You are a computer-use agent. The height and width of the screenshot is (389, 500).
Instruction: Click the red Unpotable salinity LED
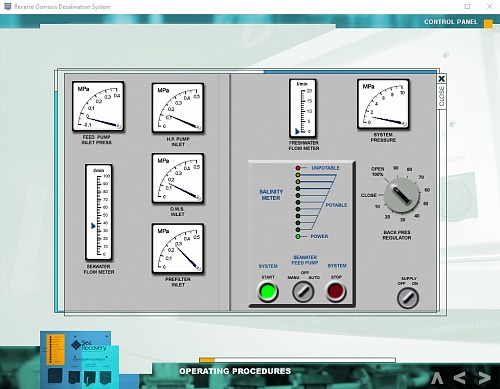pyautogui.click(x=298, y=168)
